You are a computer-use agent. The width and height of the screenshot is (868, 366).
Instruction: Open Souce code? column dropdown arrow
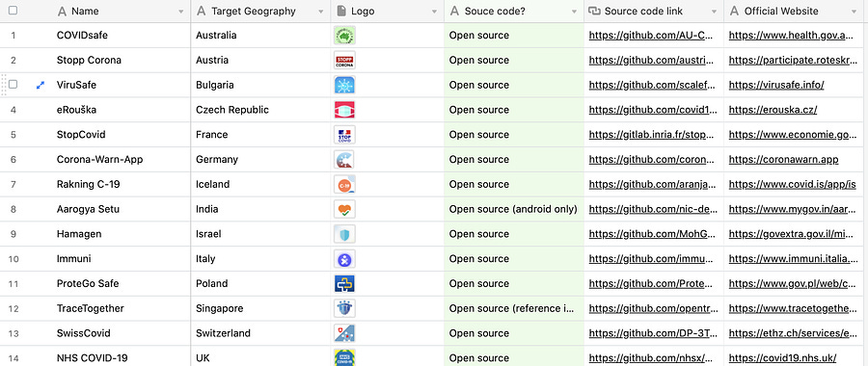pyautogui.click(x=574, y=12)
